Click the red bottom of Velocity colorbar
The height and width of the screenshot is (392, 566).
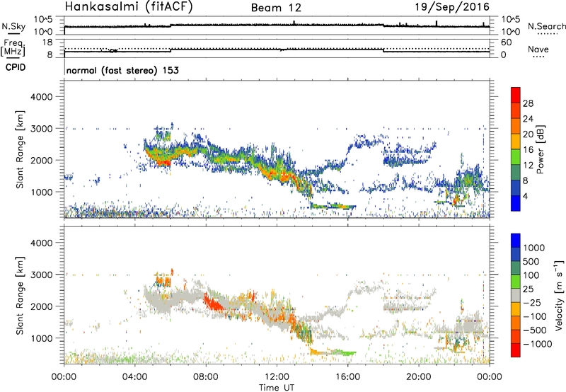(516, 350)
